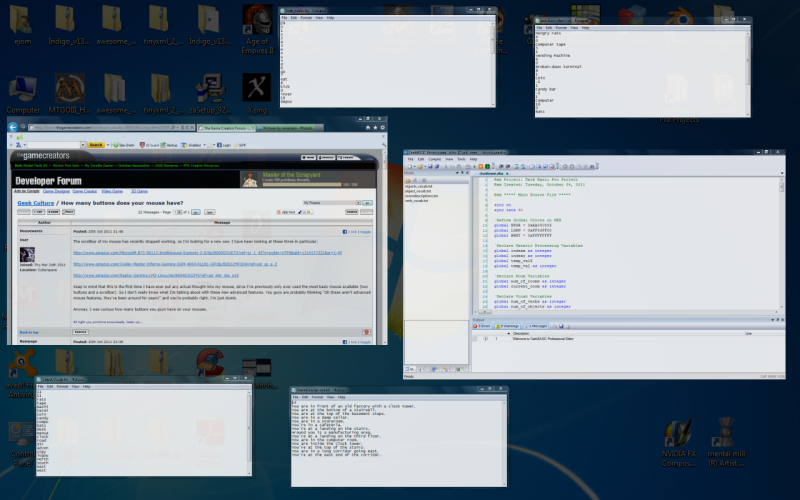Click the ID Guard shield icon in browser toolbar
The width and height of the screenshot is (800, 500).
[142, 145]
